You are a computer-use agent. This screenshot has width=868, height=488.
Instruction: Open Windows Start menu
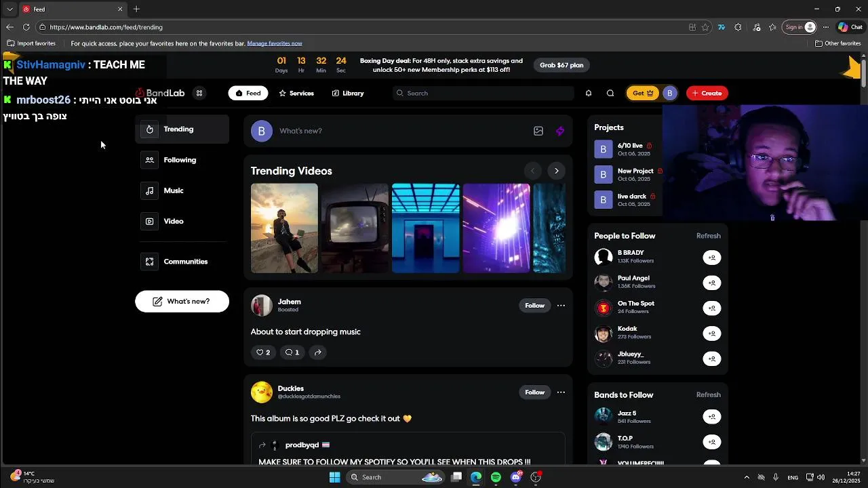coord(334,477)
